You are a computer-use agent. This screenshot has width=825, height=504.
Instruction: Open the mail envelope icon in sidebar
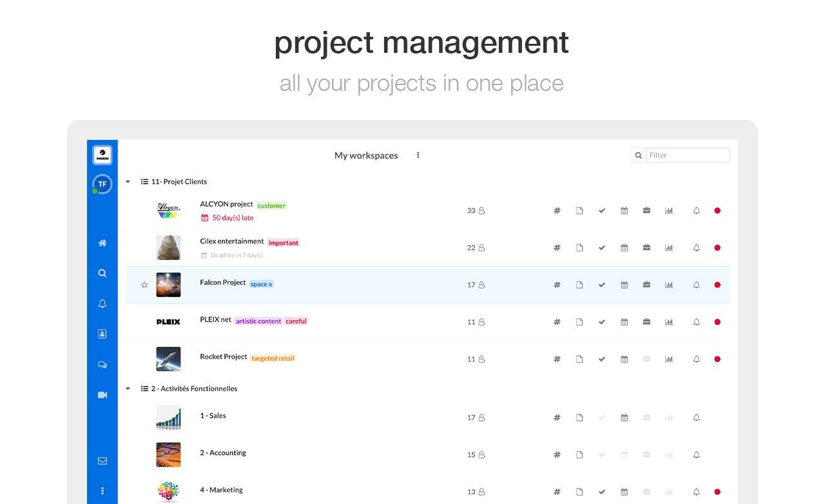(102, 461)
